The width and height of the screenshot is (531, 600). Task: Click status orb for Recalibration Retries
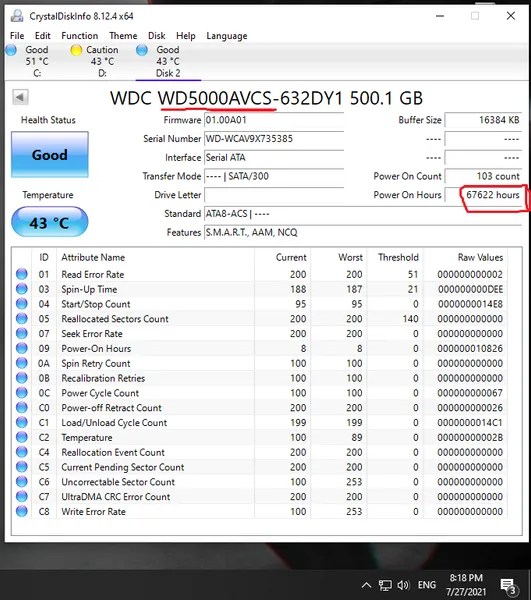pos(22,378)
